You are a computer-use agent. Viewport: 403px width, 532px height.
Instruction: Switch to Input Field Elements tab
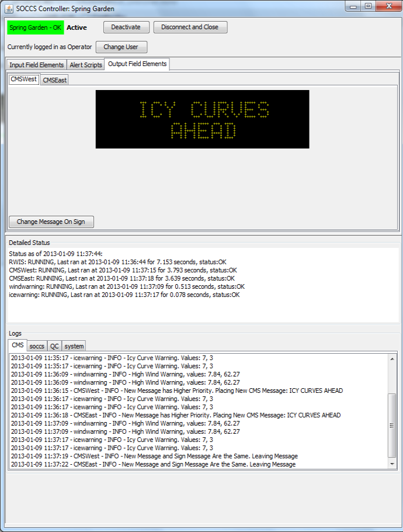point(36,65)
